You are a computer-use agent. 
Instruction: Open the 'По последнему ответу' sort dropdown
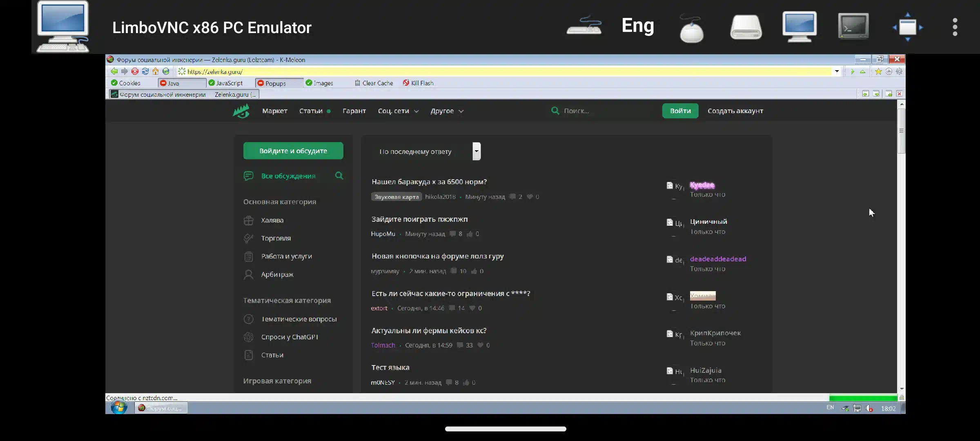point(426,151)
